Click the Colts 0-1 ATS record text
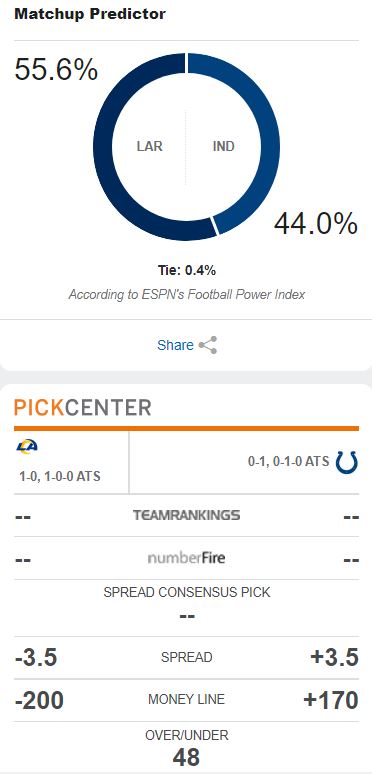The width and height of the screenshot is (372, 774). click(x=288, y=461)
